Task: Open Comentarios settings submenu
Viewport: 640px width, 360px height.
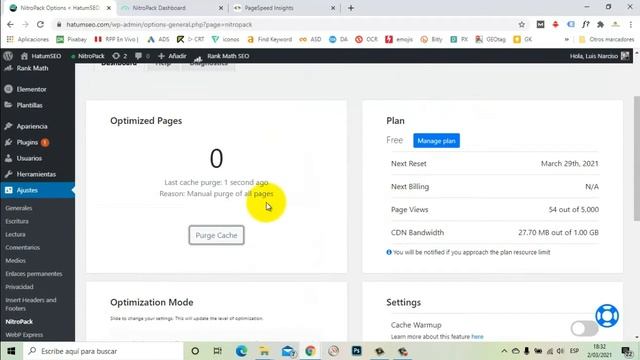Action: click(x=22, y=247)
